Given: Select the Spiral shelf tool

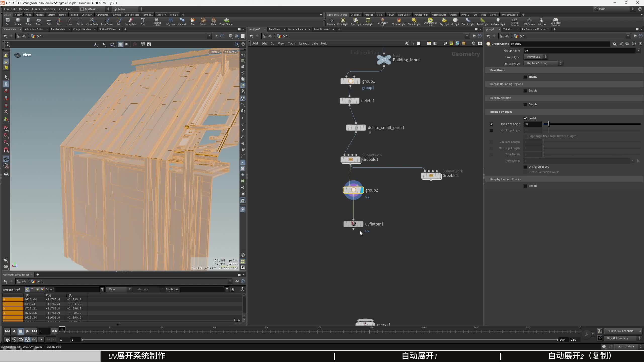Looking at the screenshot, I should (x=203, y=21).
